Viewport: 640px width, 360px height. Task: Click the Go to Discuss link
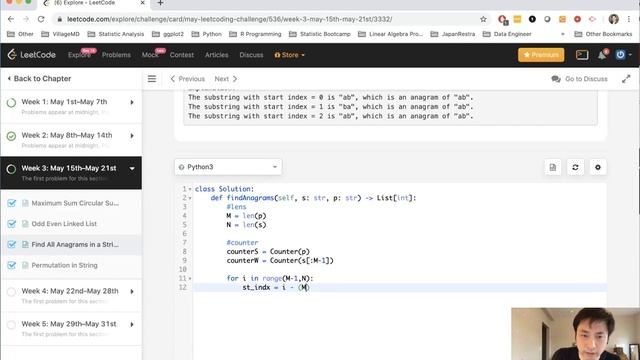[x=580, y=79]
